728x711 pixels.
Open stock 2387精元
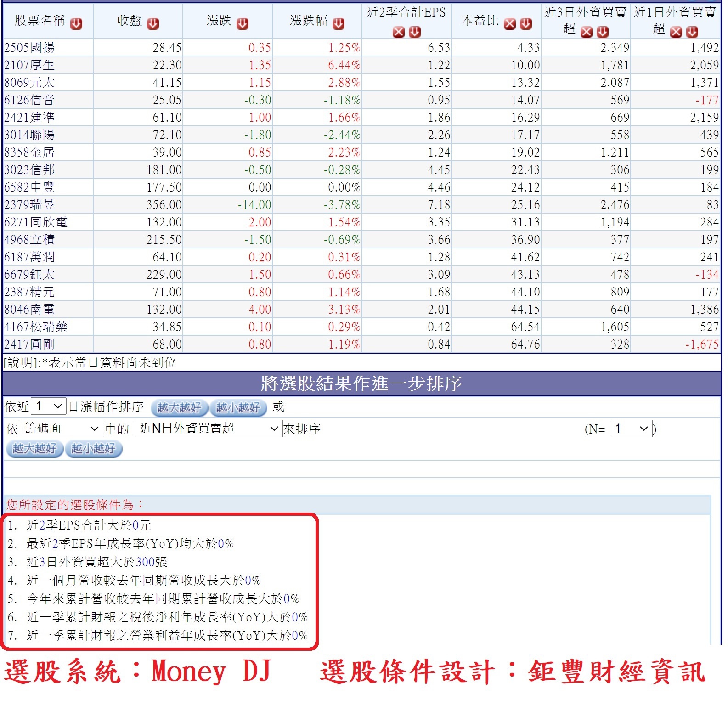(29, 292)
